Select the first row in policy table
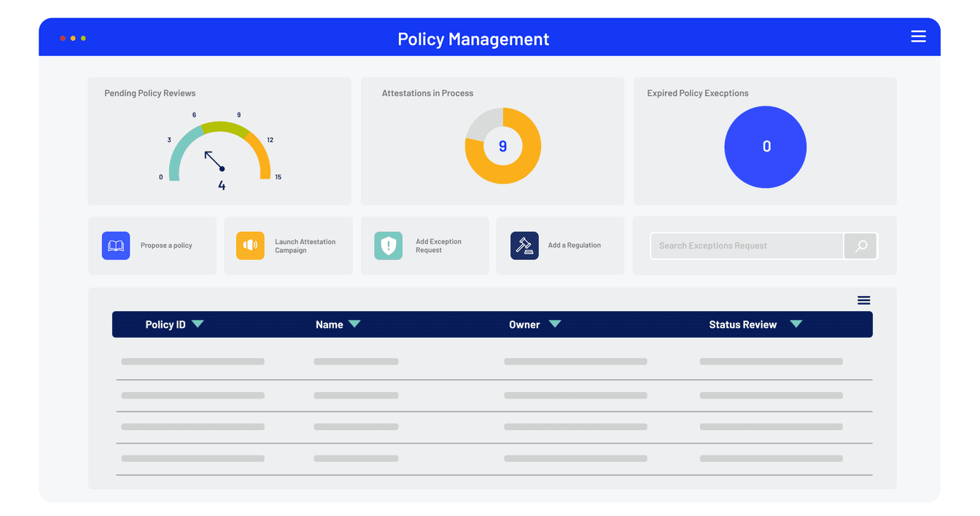The height and width of the screenshot is (516, 980). point(493,361)
